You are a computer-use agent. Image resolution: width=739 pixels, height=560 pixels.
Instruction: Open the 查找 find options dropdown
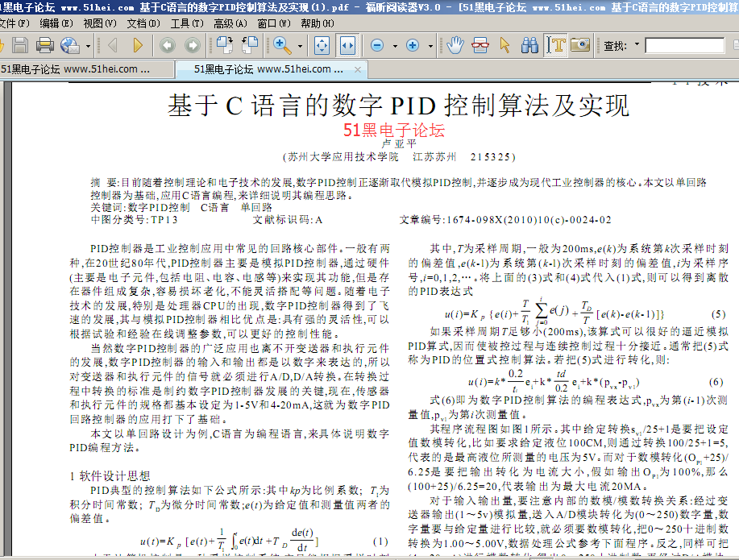pyautogui.click(x=637, y=44)
